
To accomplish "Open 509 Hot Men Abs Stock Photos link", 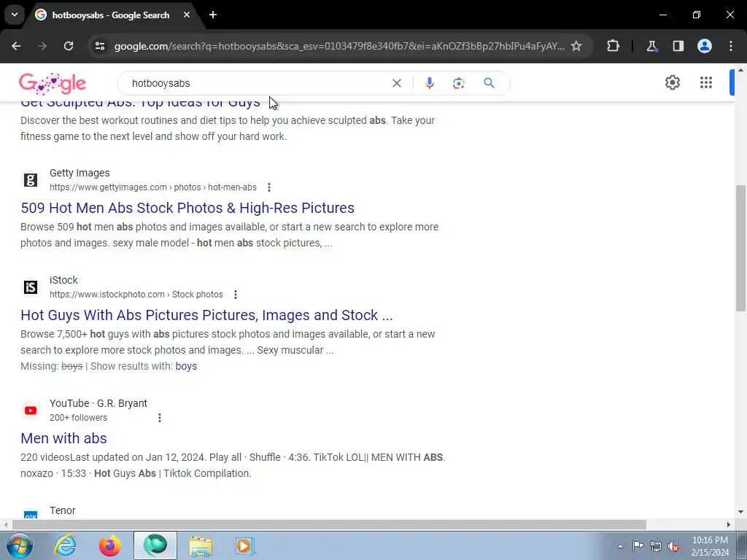I will [187, 208].
